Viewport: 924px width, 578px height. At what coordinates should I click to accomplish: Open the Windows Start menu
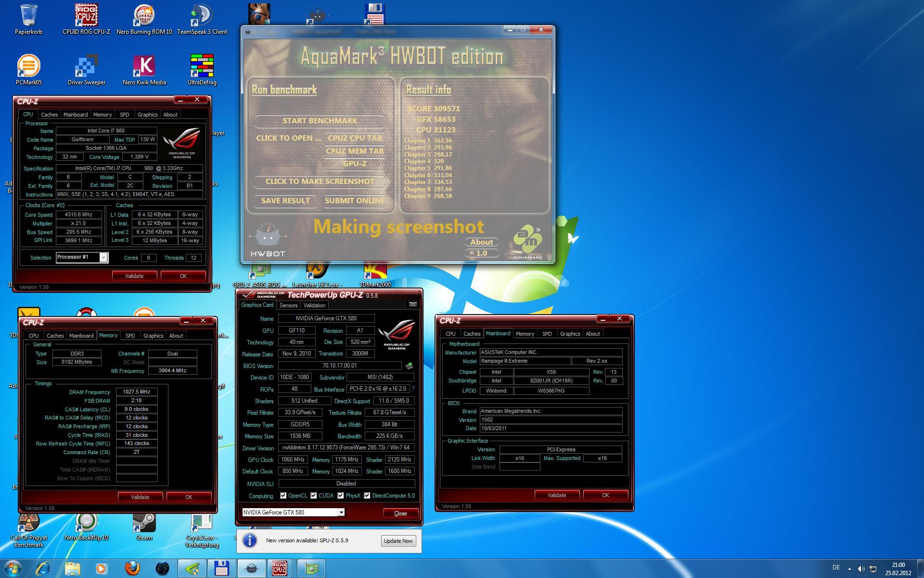point(13,568)
